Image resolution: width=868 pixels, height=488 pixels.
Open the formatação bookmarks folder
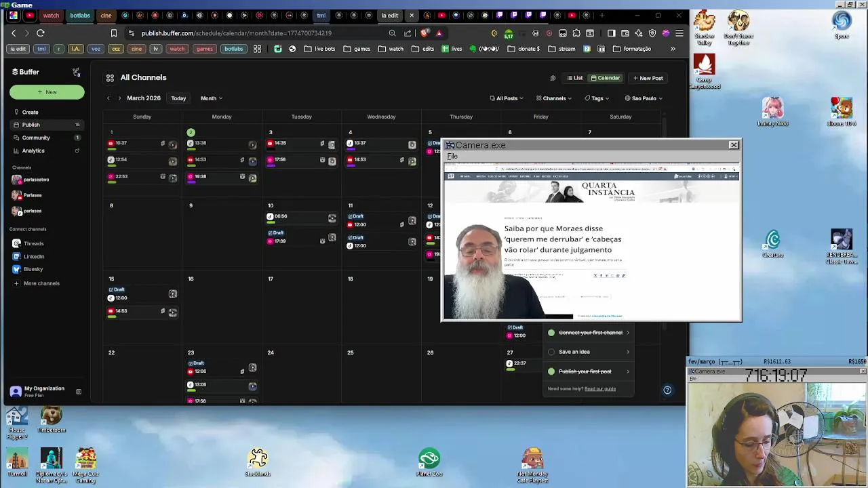coord(632,49)
